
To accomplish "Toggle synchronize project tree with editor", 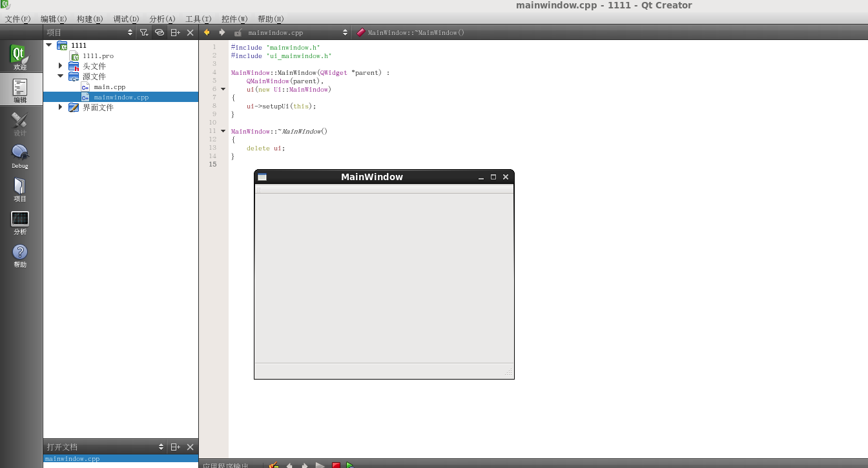I will 160,32.
